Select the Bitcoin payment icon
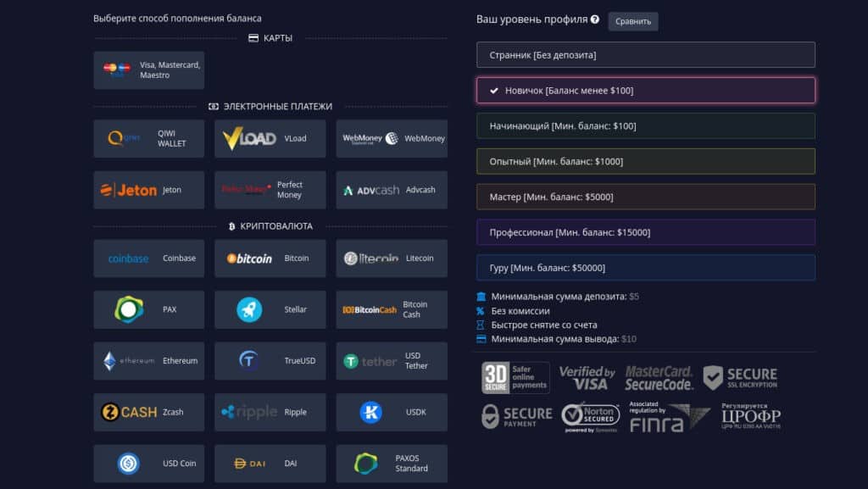Image resolution: width=868 pixels, height=489 pixels. [249, 258]
